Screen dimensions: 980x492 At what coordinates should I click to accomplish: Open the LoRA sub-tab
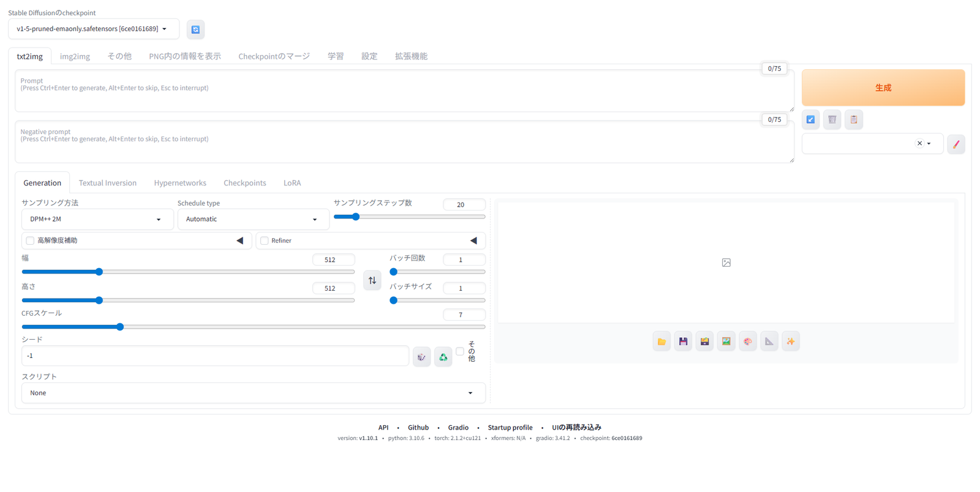[292, 183]
